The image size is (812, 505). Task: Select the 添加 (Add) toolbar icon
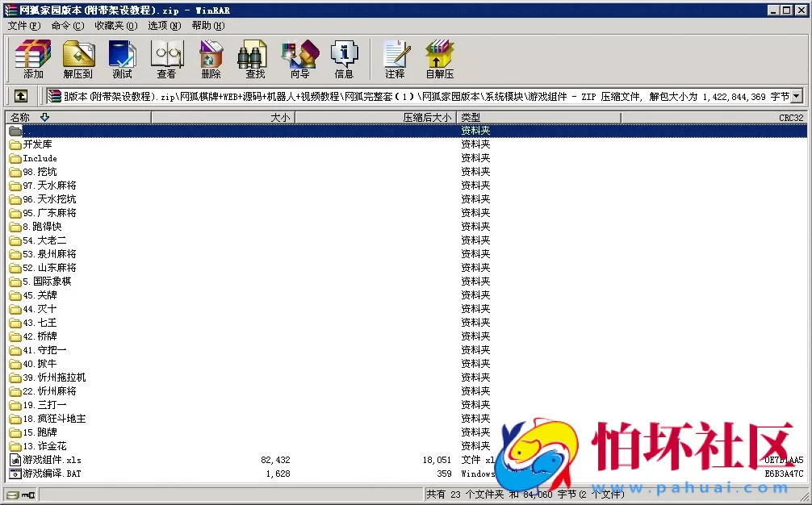pyautogui.click(x=31, y=58)
